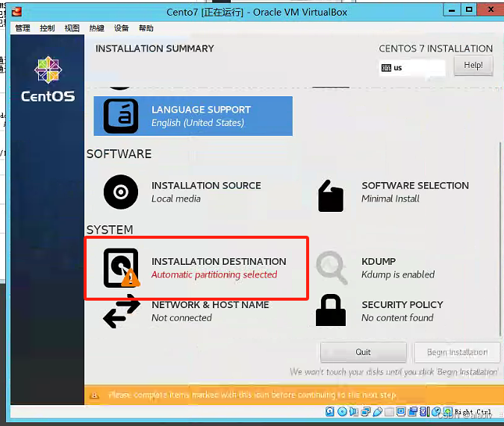
Task: Open NETWORK & HOST NAME settings
Action: pos(211,304)
